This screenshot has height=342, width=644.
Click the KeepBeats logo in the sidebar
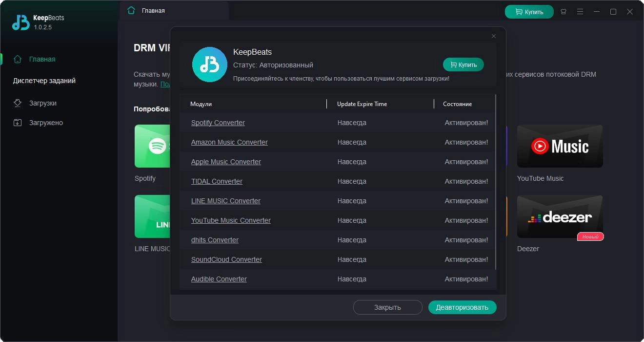21,22
